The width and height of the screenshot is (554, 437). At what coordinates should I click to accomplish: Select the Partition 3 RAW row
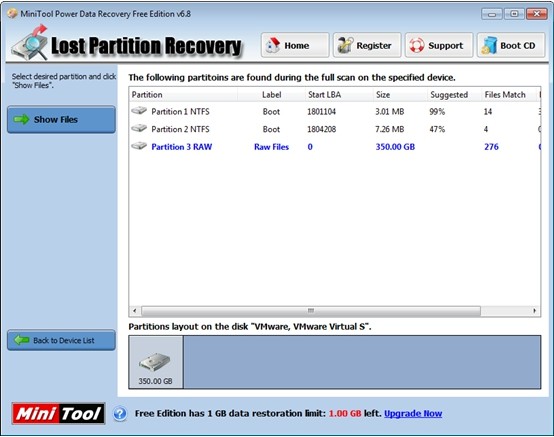[x=335, y=147]
